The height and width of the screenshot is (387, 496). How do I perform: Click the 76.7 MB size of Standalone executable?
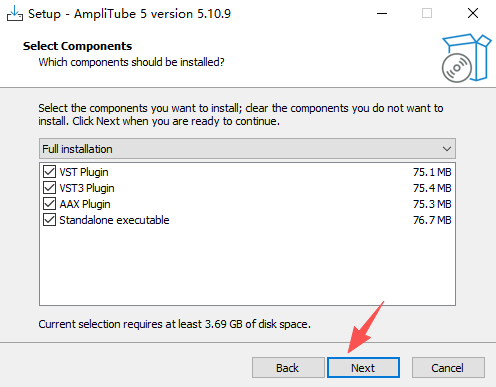pos(432,220)
